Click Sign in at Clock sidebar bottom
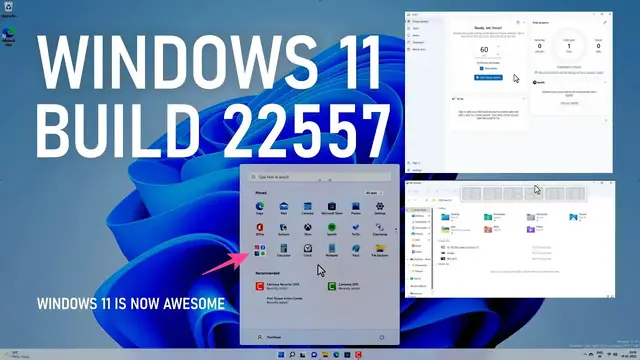640x360 pixels. pos(414,163)
